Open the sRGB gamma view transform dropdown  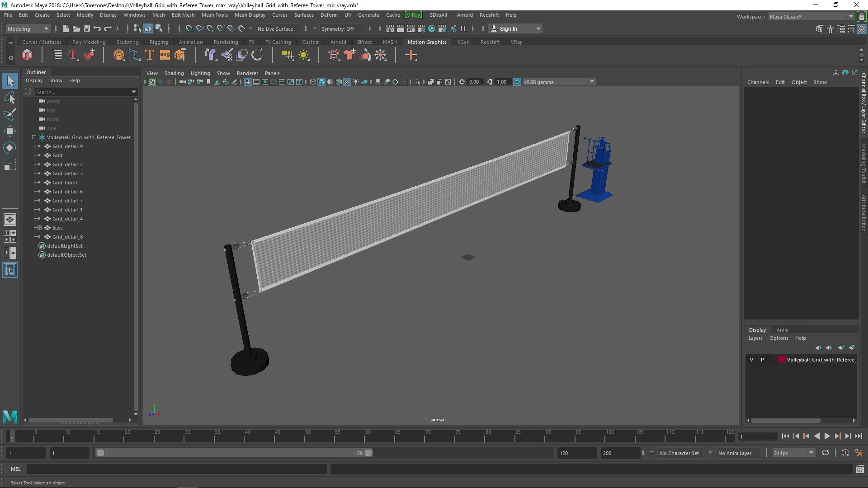[x=559, y=82]
